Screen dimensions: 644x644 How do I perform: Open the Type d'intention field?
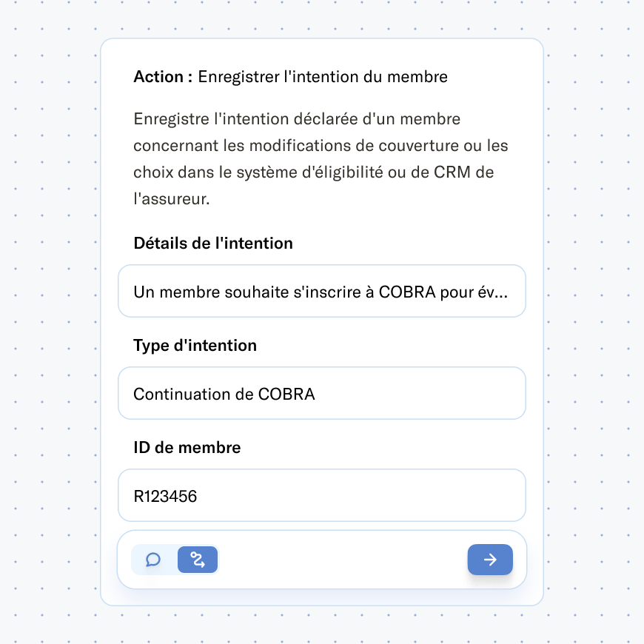click(x=321, y=394)
